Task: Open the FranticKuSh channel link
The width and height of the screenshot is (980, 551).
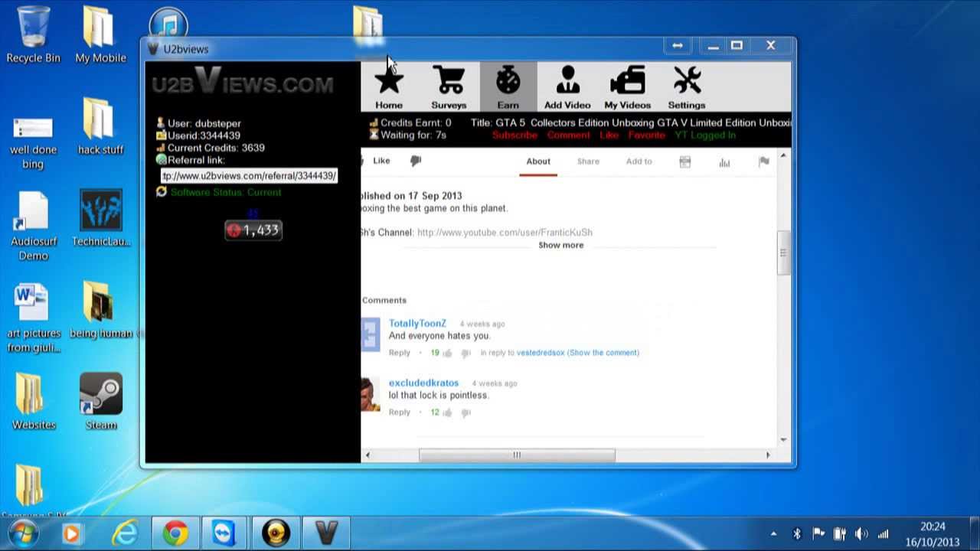Action: click(x=505, y=233)
